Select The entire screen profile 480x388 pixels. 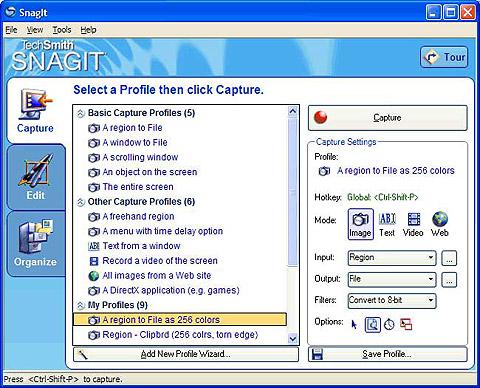pyautogui.click(x=180, y=187)
